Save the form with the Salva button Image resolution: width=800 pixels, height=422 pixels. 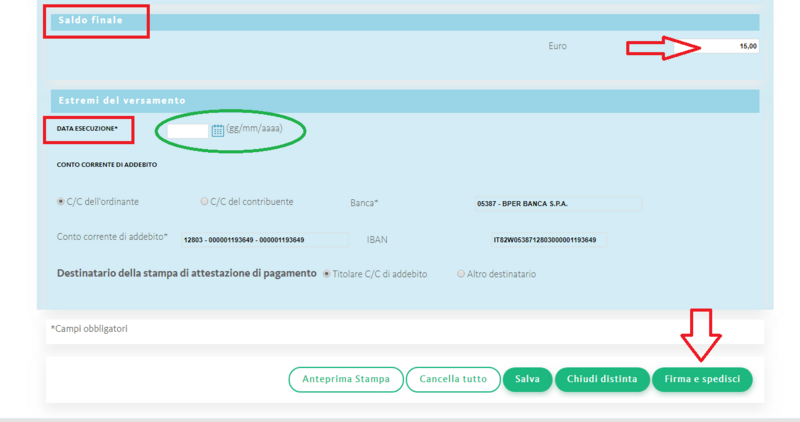point(527,379)
